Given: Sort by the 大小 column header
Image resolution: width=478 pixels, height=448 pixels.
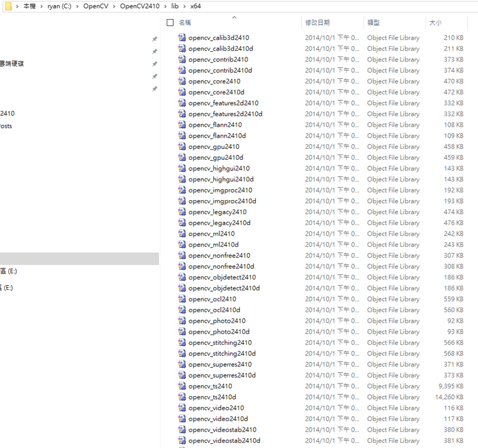Looking at the screenshot, I should pyautogui.click(x=435, y=23).
